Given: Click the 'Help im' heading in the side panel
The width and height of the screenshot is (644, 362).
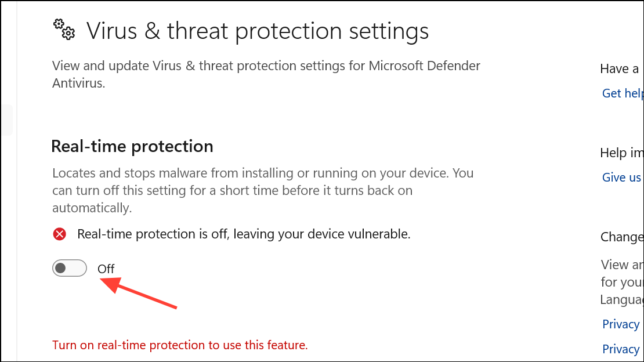Looking at the screenshot, I should pos(622,153).
